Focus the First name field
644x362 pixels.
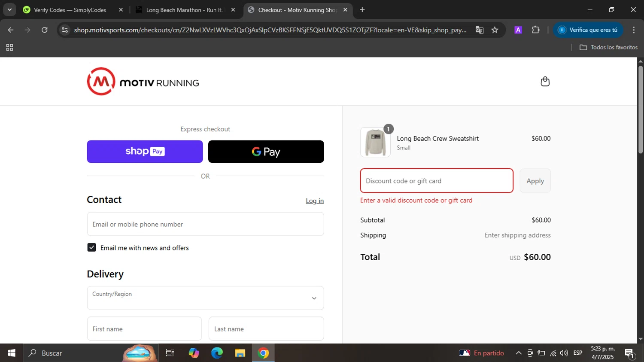pos(144,329)
